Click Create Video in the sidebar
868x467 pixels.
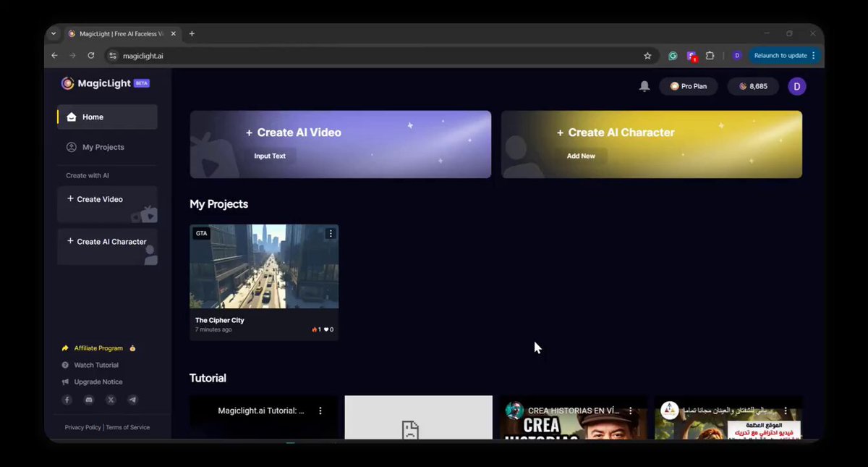click(107, 204)
